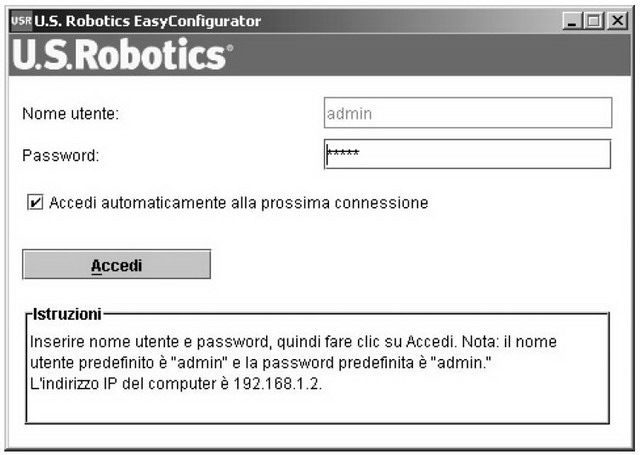Screen dimensions: 640x455
Task: Click the U.S.Robotics logo banner
Action: (x=119, y=56)
